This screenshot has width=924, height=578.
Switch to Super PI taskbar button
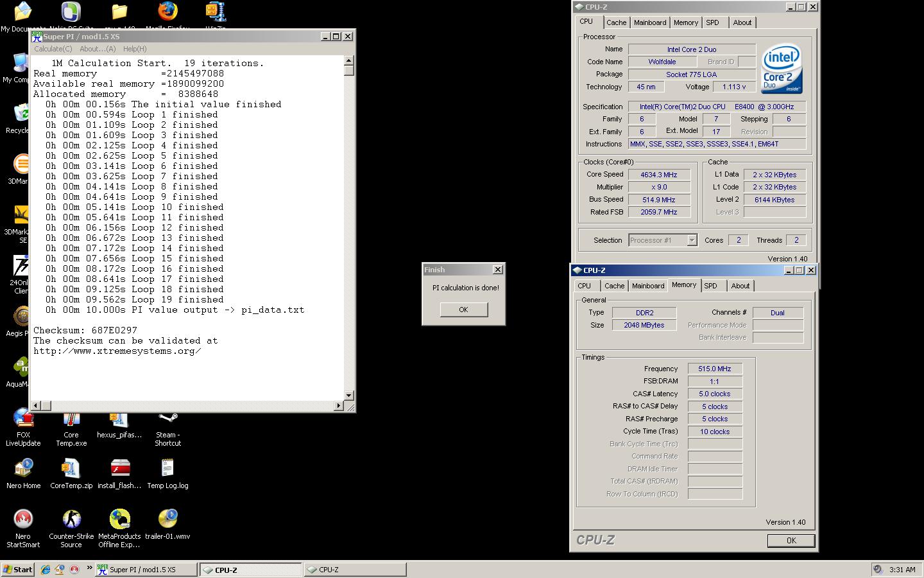tap(145, 569)
